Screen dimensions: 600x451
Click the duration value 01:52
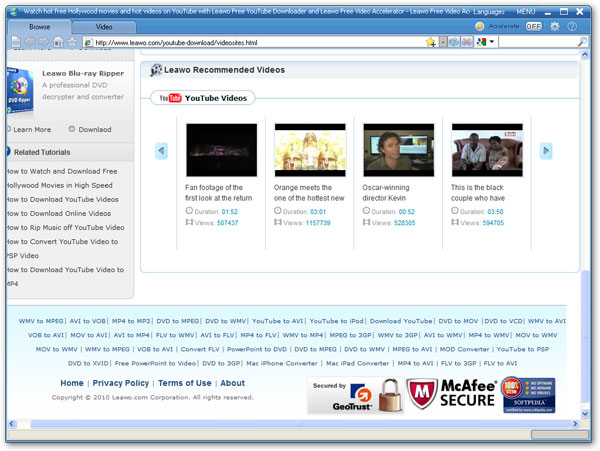pyautogui.click(x=230, y=212)
